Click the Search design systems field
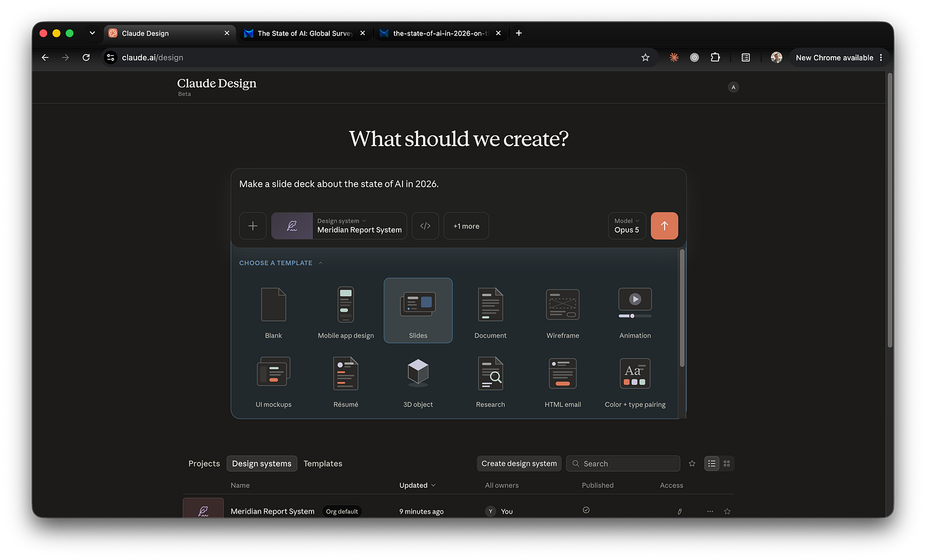The width and height of the screenshot is (926, 560). click(x=623, y=463)
